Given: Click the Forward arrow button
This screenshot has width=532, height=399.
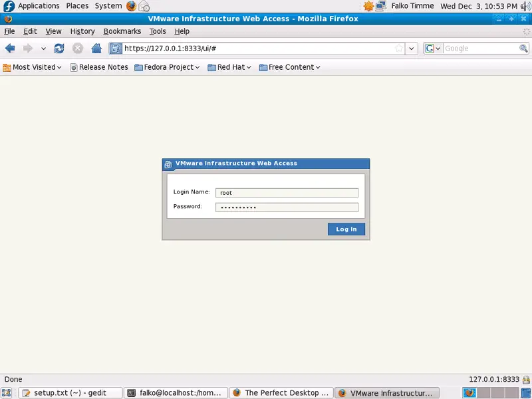Looking at the screenshot, I should click(28, 49).
